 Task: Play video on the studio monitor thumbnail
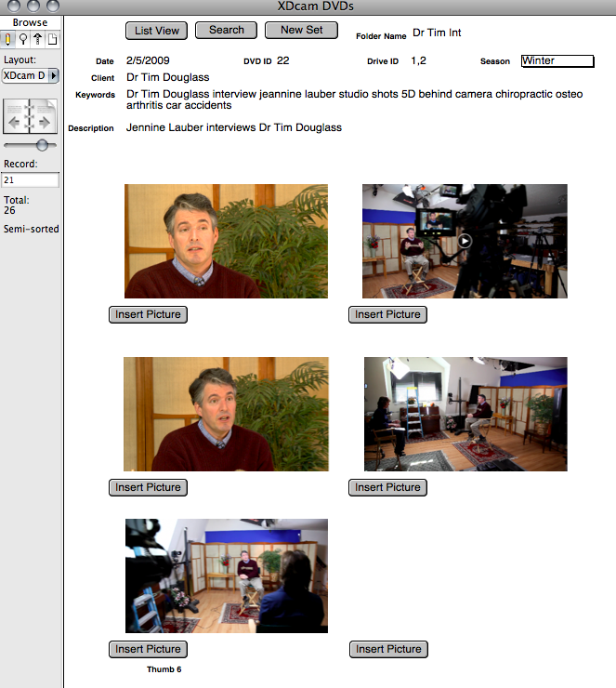point(465,241)
